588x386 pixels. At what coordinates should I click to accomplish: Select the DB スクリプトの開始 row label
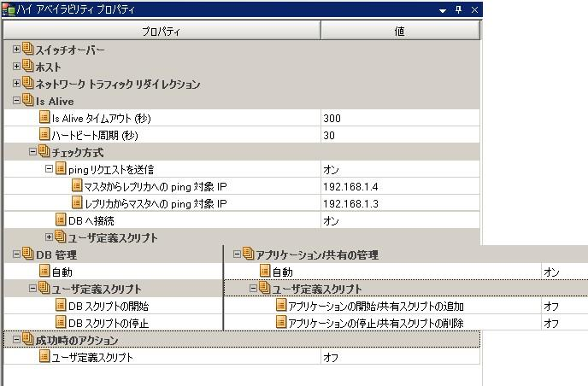coord(109,307)
